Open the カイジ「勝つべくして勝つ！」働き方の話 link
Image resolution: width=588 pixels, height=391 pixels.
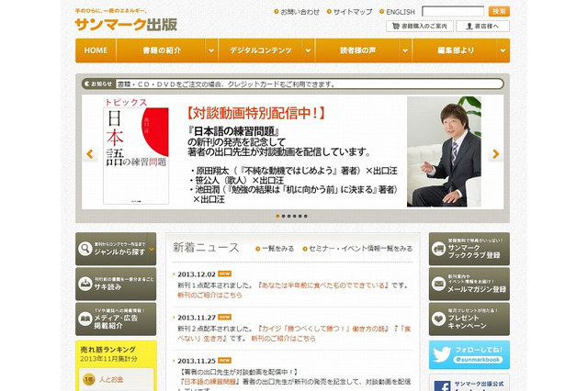(323, 329)
